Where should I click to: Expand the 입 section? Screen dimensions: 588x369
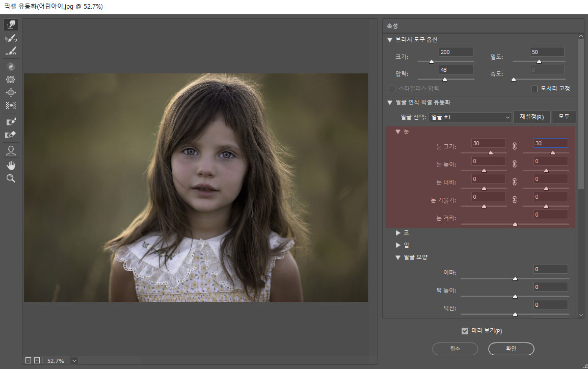coord(398,245)
